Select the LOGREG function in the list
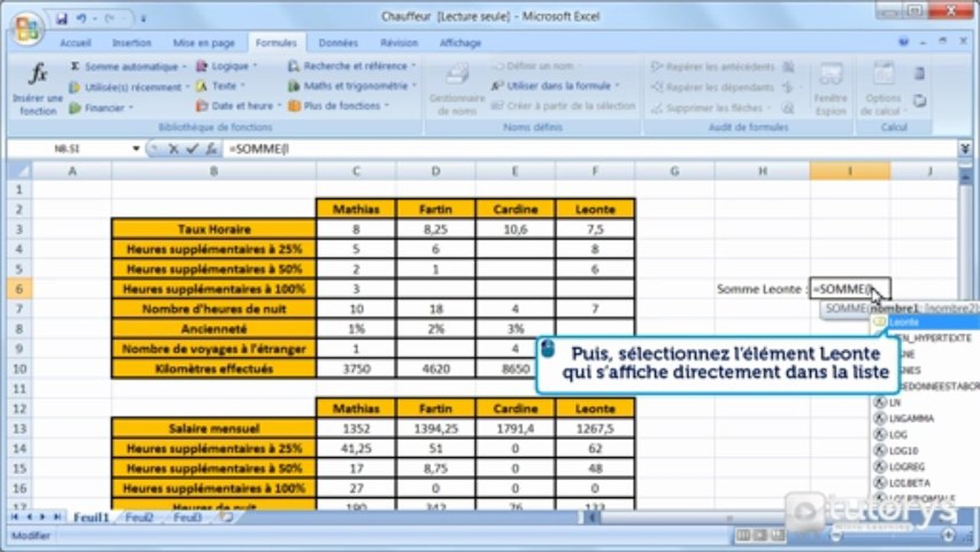Screen dimensions: 980x552 tap(906, 467)
